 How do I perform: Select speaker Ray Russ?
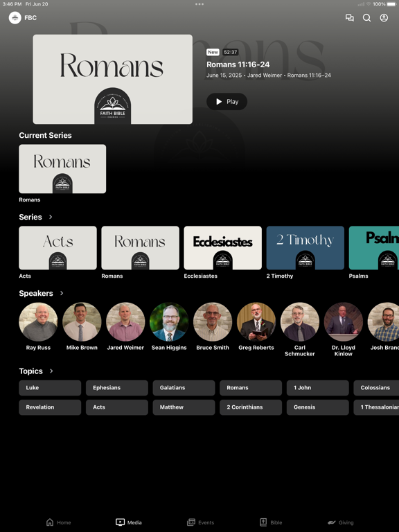click(x=38, y=321)
